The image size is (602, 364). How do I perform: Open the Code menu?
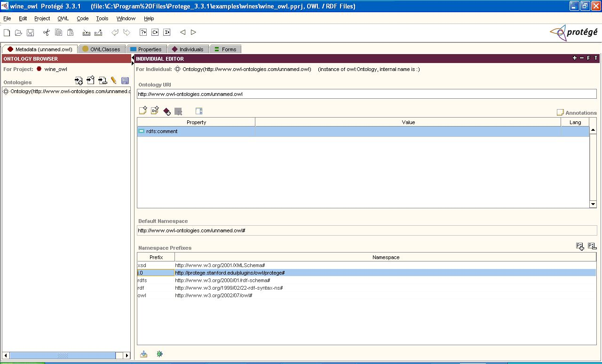[83, 18]
